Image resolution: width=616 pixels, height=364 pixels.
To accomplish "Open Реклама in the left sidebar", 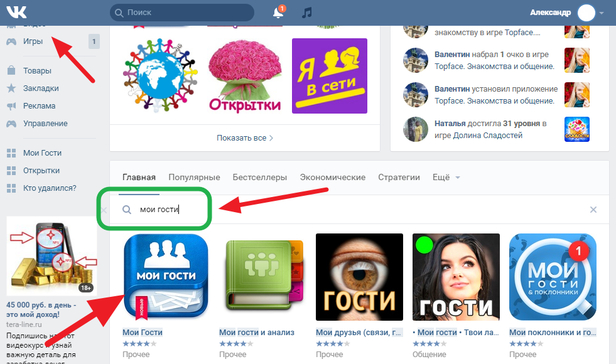I will point(40,106).
